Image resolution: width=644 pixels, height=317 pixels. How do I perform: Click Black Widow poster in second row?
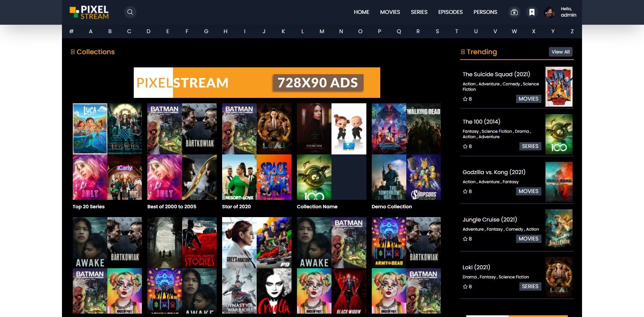click(349, 291)
